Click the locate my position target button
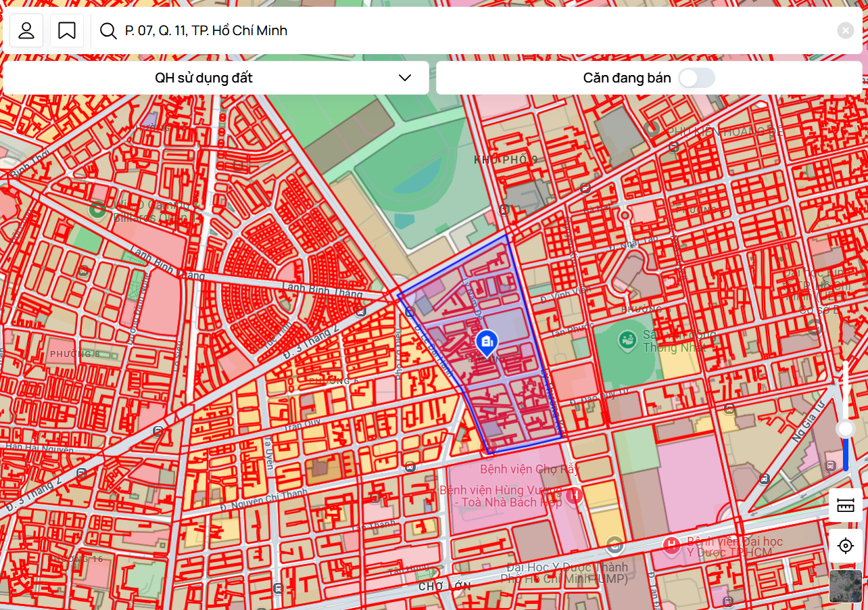Viewport: 868px width, 610px height. [x=846, y=546]
